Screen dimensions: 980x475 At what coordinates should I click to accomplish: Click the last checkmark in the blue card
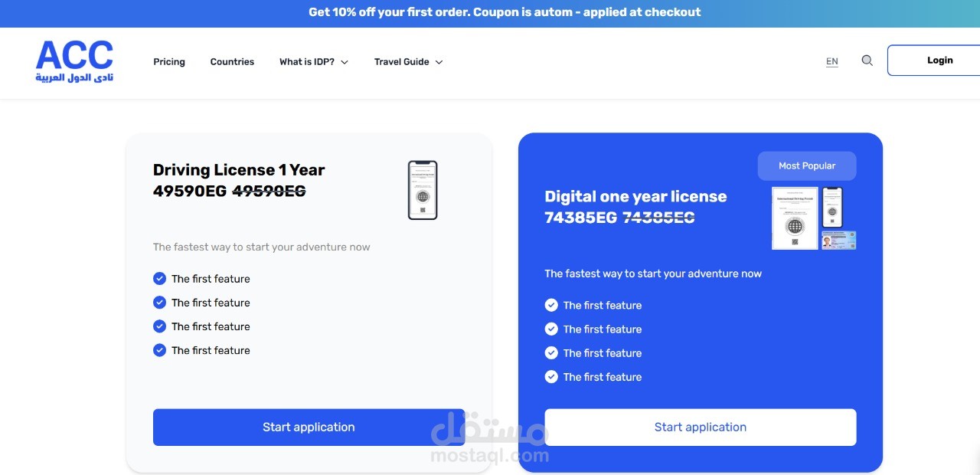[551, 376]
